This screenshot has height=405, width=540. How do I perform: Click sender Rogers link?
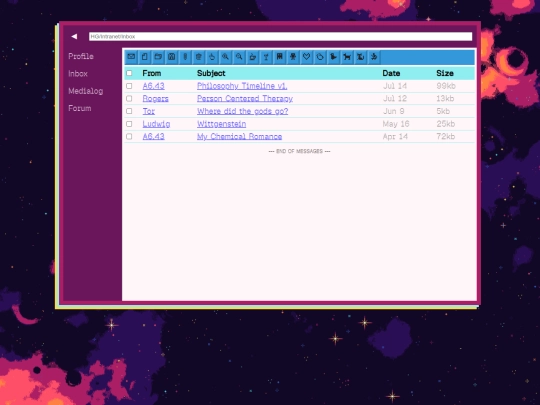tap(156, 98)
